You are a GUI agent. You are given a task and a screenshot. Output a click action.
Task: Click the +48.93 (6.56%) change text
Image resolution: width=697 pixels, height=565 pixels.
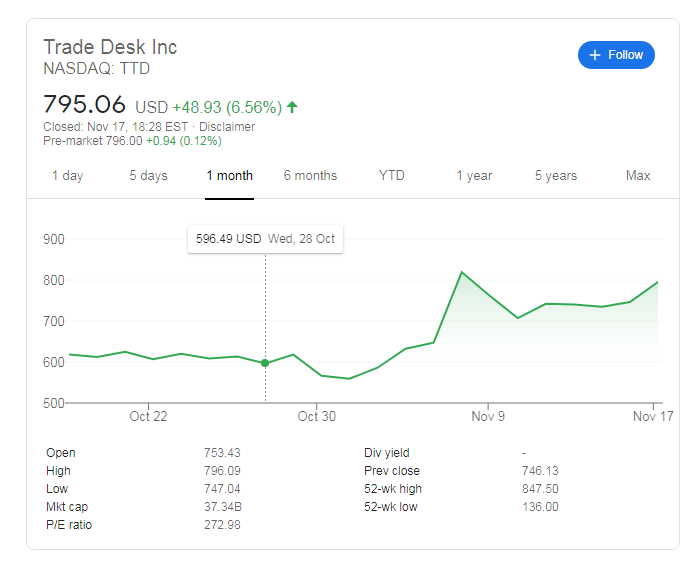coord(227,107)
